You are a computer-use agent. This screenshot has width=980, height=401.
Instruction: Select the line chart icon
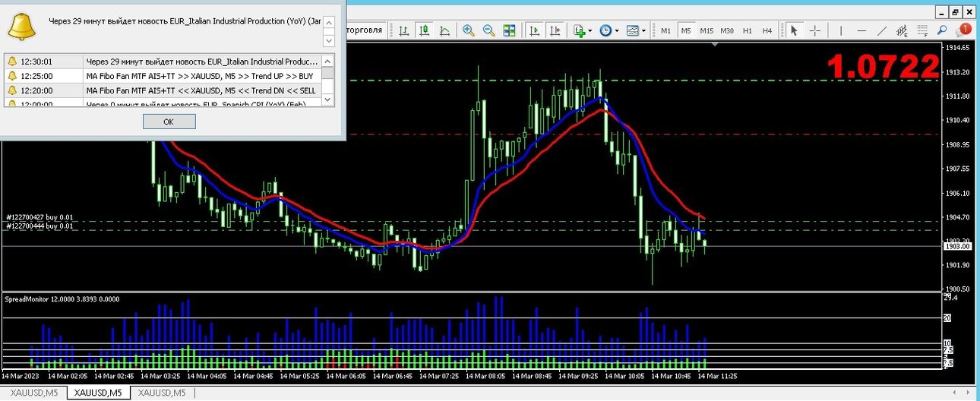pos(444,30)
